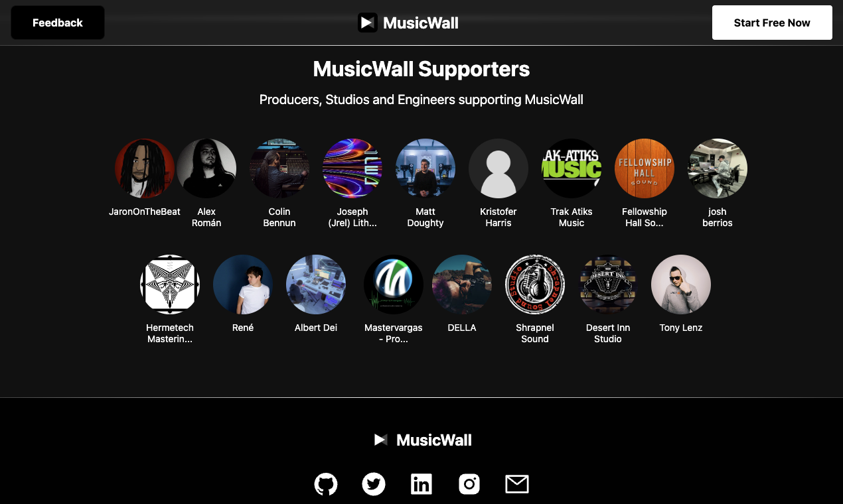Open DELLA's avatar image
Screen dimensions: 843x504
(x=462, y=284)
